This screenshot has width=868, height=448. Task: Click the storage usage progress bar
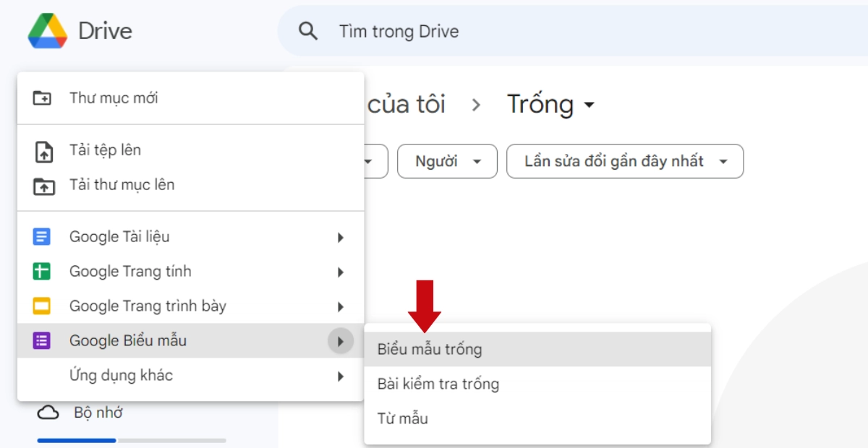[130, 440]
